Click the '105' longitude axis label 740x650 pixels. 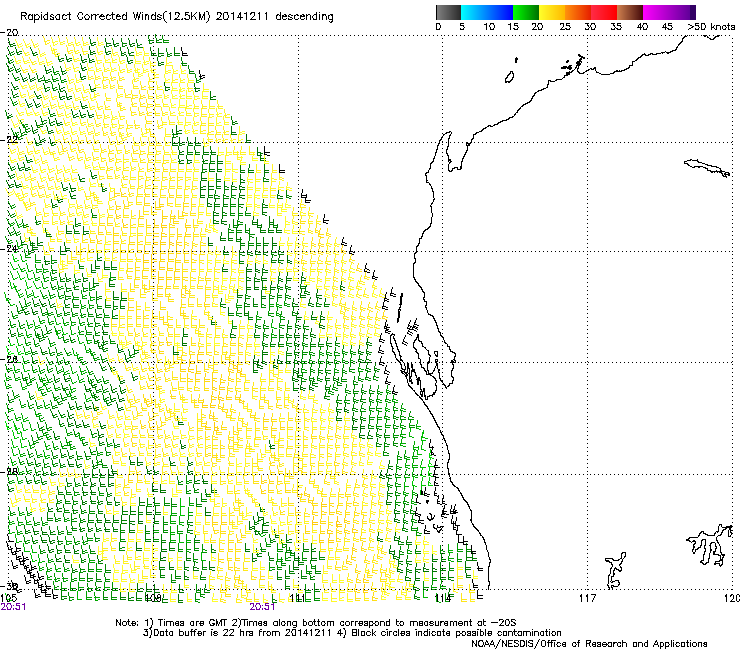pyautogui.click(x=8, y=599)
